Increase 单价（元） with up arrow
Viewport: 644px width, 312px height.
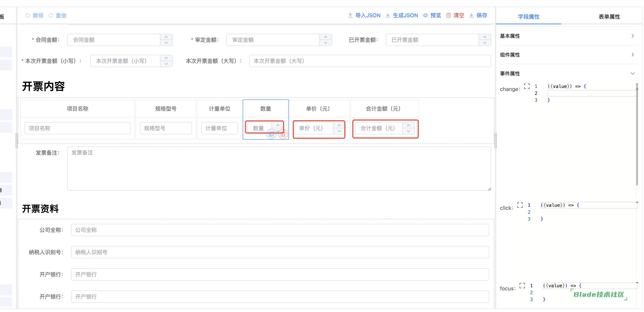pyautogui.click(x=339, y=125)
